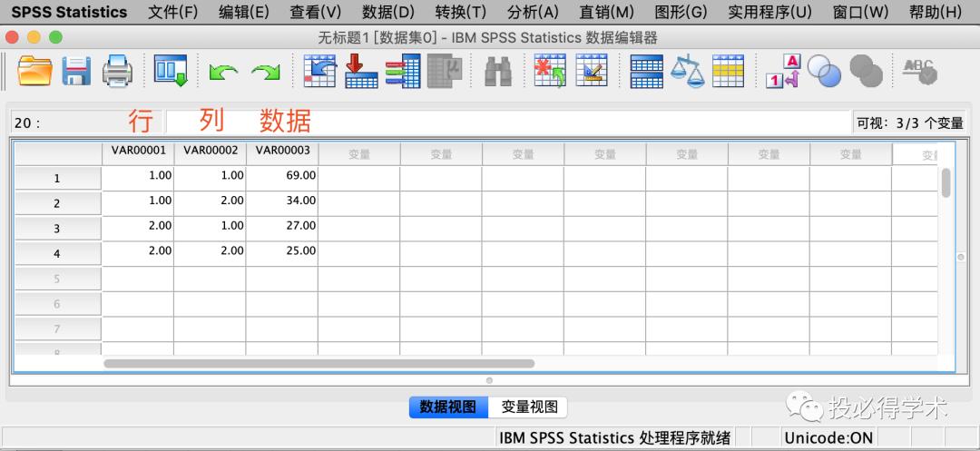Click the Split file icon

coord(646,71)
